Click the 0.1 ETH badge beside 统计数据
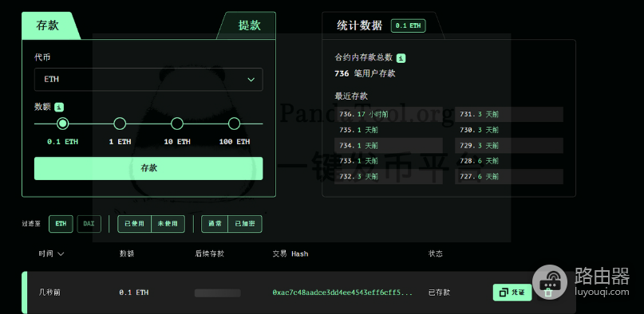The width and height of the screenshot is (644, 314). click(409, 26)
